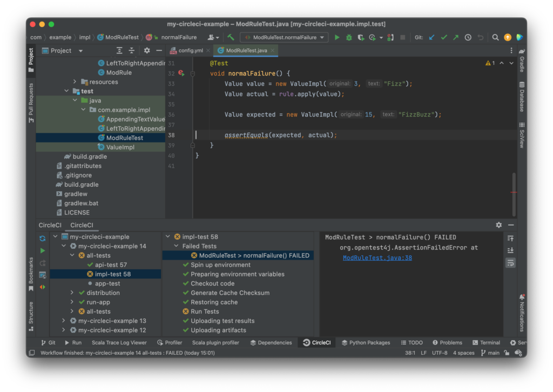Toggle the Notifications side panel
Viewport: 553px width, 392px height.
click(x=522, y=313)
